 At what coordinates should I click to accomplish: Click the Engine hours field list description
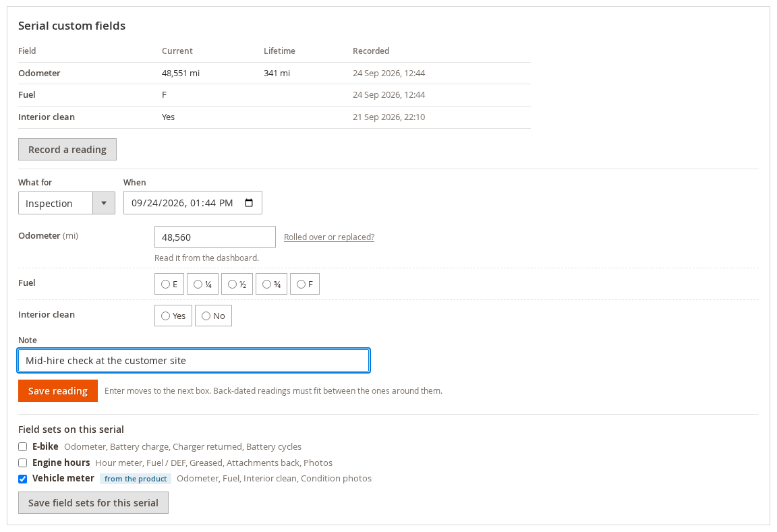click(214, 463)
